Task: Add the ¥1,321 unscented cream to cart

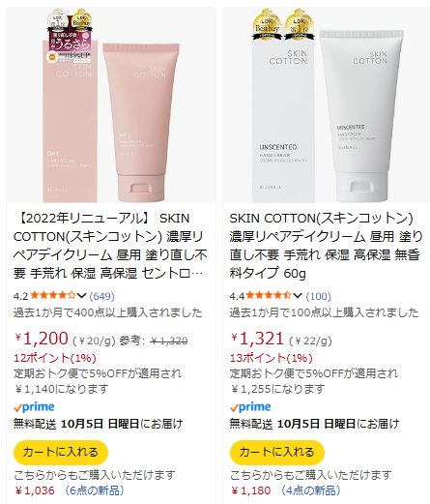Action: [277, 452]
